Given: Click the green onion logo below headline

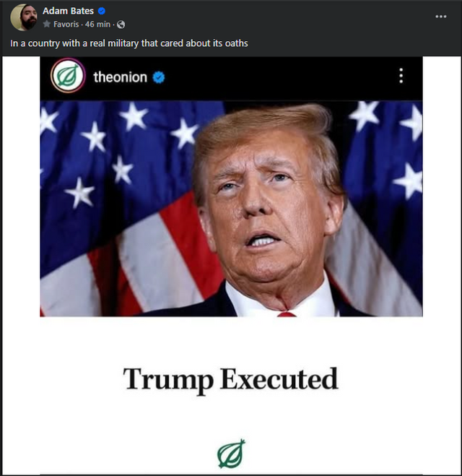Looking at the screenshot, I should click(231, 454).
